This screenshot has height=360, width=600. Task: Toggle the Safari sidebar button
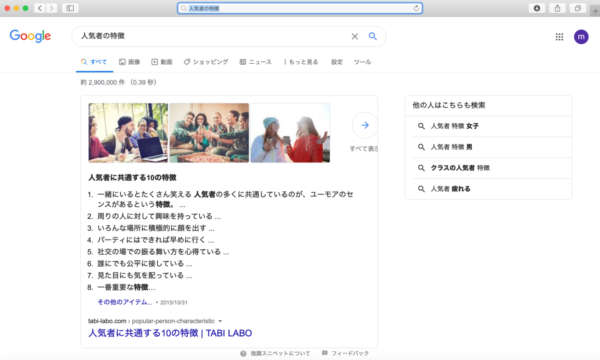70,8
